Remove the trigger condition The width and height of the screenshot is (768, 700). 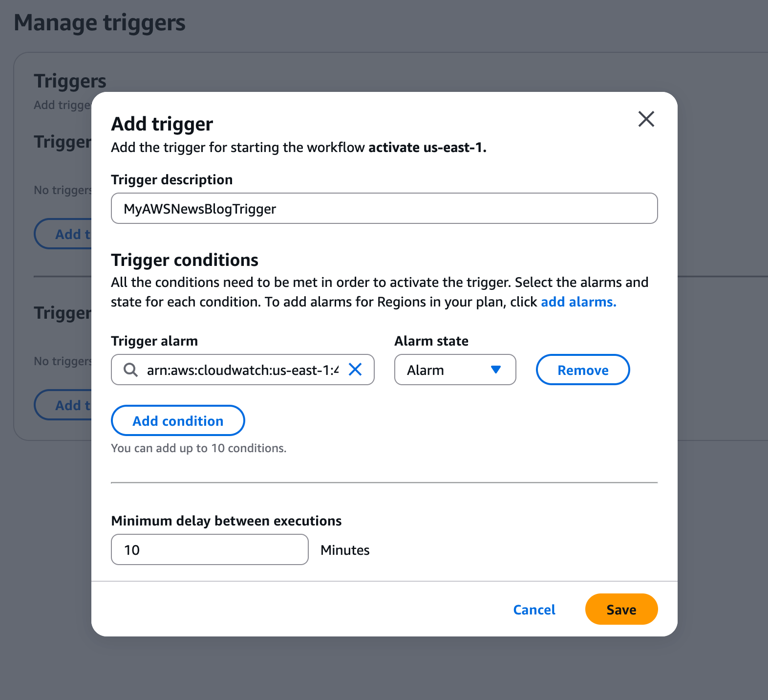click(x=583, y=370)
